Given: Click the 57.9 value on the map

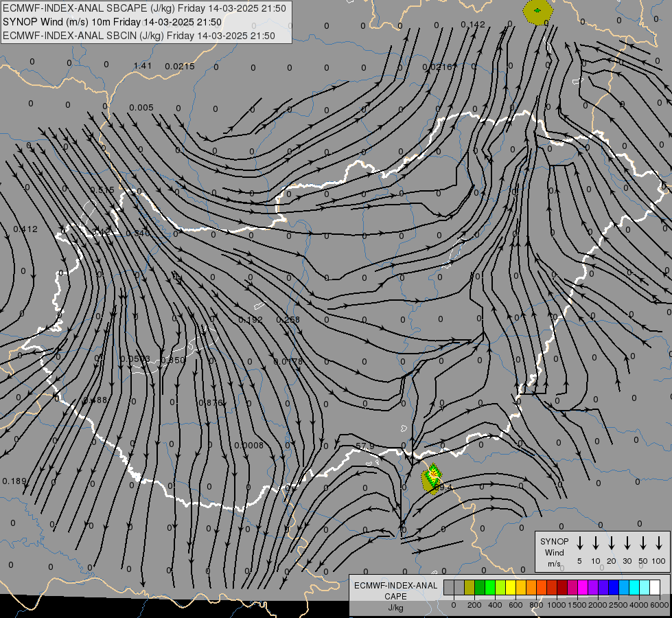Looking at the screenshot, I should point(365,446).
